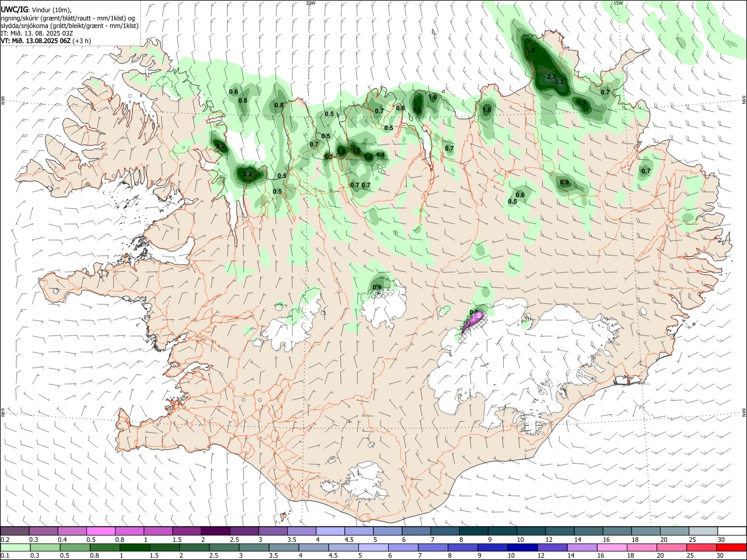This screenshot has width=747, height=560.
Task: Click the 'slydda/snjókoma' legend description line
Action: point(69,26)
